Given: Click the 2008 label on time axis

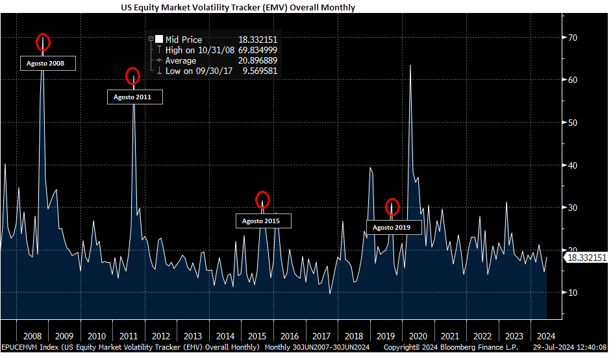Looking at the screenshot, I should point(32,336).
